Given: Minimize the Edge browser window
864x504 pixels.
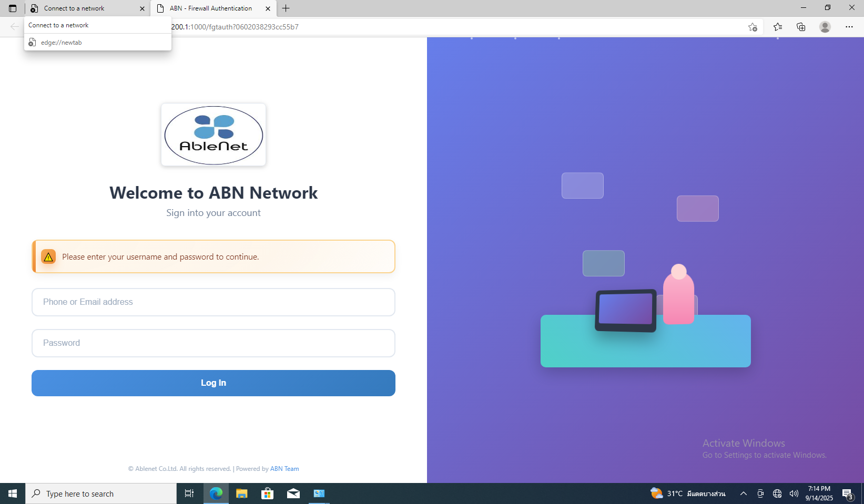Looking at the screenshot, I should tap(804, 8).
